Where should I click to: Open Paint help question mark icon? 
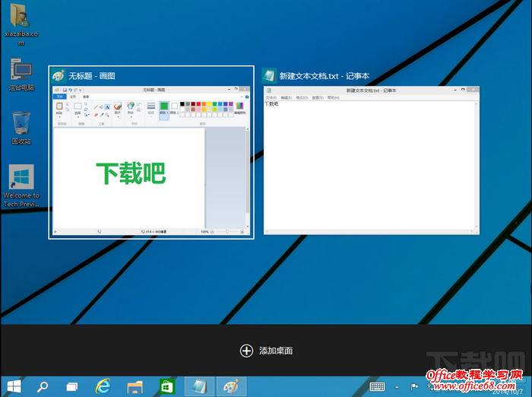point(247,97)
